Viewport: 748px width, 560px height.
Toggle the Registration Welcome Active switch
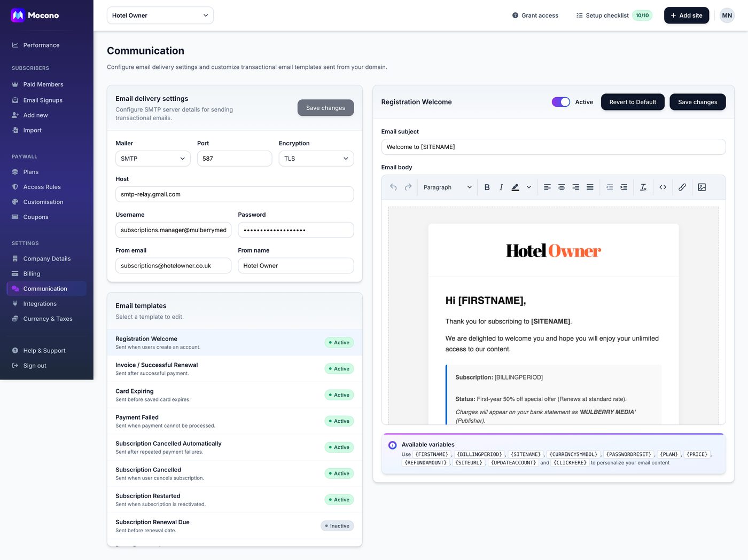pyautogui.click(x=561, y=102)
